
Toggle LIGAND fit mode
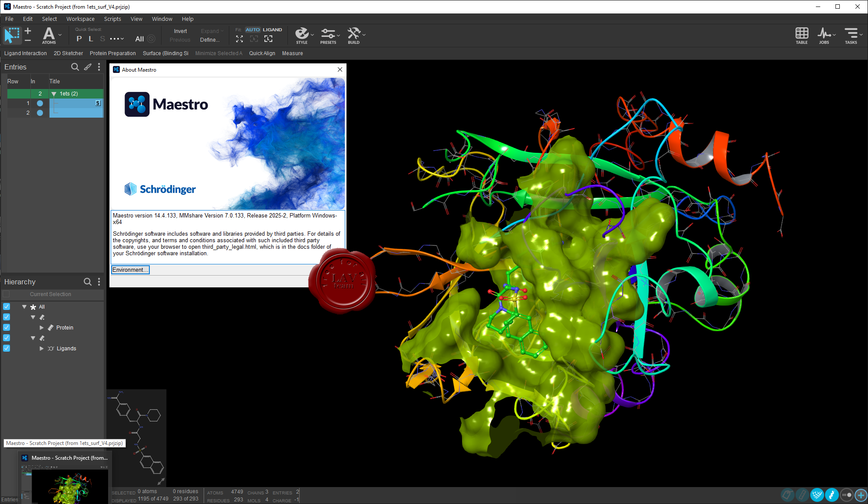[272, 30]
